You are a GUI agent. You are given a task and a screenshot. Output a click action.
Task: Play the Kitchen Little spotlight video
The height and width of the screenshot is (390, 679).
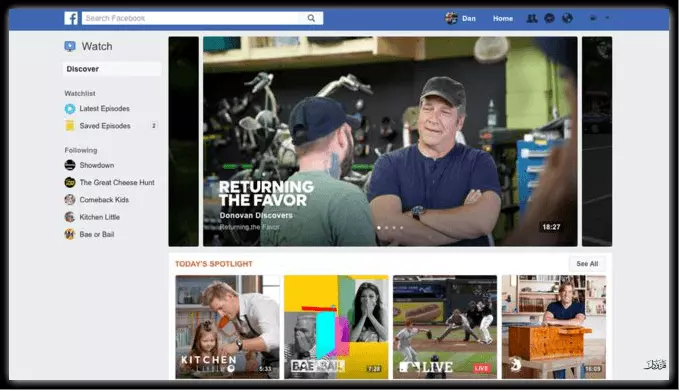[227, 327]
